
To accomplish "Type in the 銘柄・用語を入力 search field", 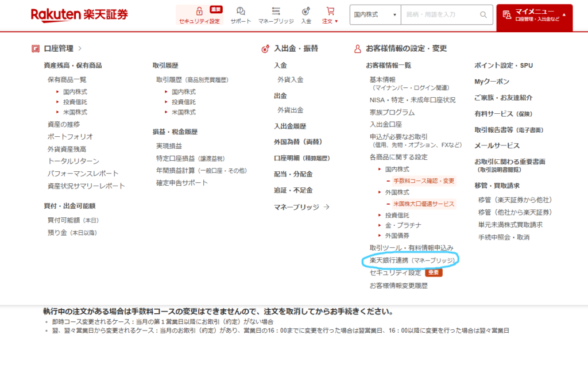I will click(x=439, y=14).
